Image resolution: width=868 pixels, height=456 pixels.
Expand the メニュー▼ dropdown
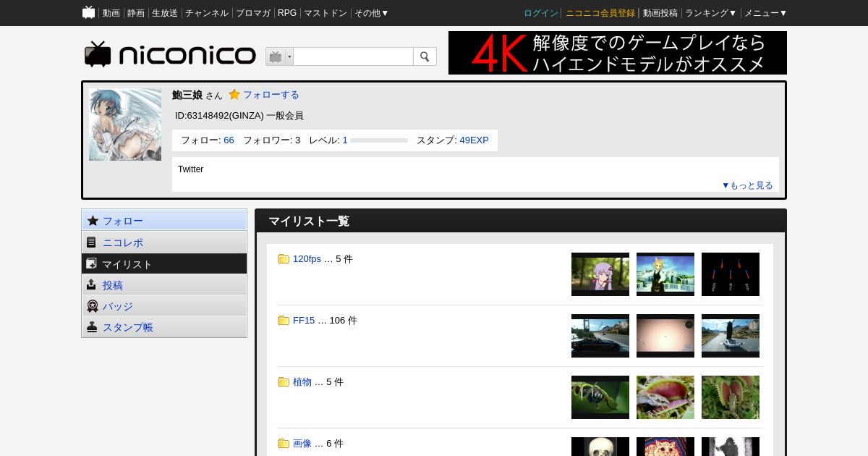pyautogui.click(x=766, y=13)
